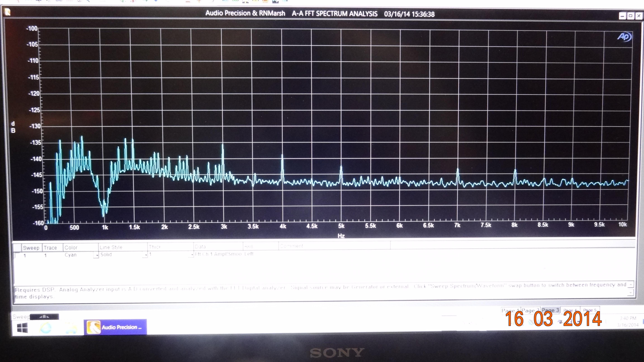Click the dB label beside the vertical axis
The image size is (644, 362).
[x=13, y=127]
